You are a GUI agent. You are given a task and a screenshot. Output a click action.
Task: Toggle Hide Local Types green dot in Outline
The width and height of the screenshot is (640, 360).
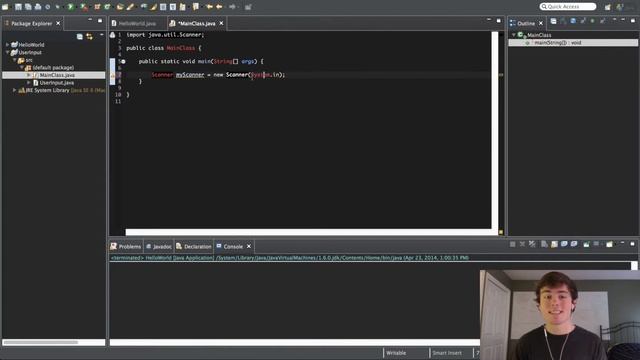[x=593, y=21]
